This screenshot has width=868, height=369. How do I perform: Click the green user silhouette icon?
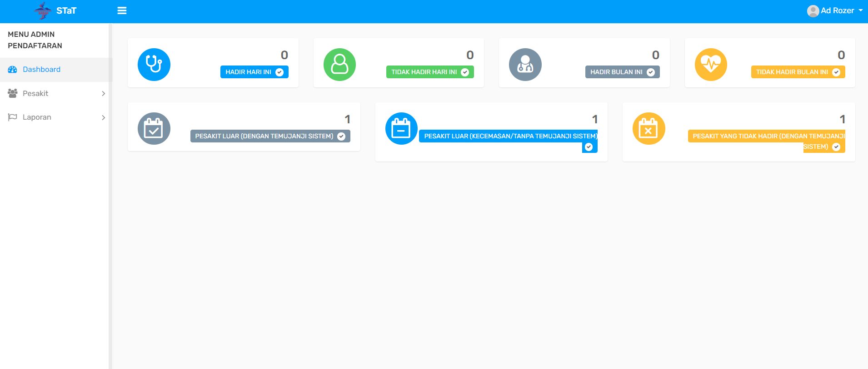[x=339, y=65]
